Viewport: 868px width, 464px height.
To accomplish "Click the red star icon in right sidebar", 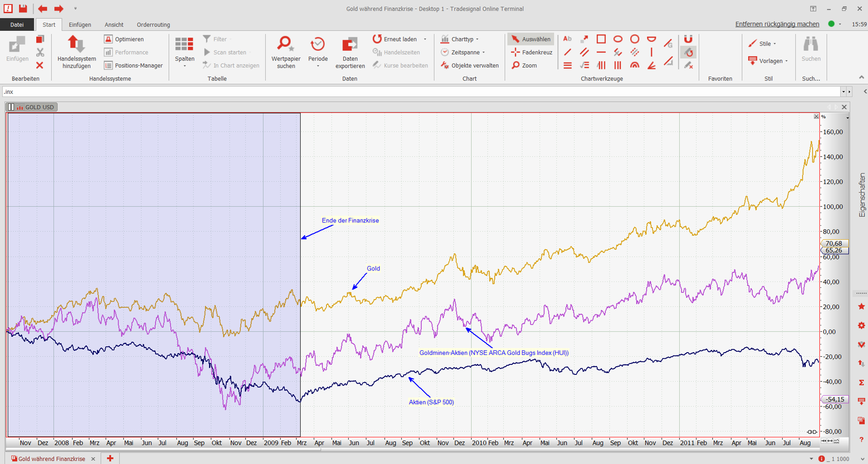I will [861, 307].
